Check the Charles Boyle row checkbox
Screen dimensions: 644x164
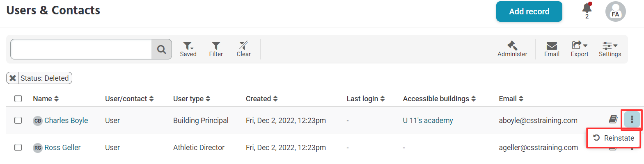(18, 121)
